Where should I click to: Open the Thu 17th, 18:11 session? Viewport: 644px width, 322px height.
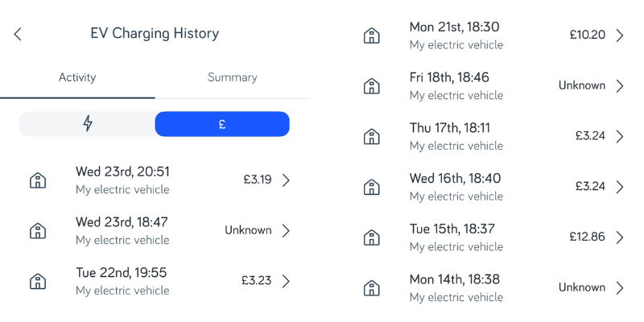click(494, 136)
